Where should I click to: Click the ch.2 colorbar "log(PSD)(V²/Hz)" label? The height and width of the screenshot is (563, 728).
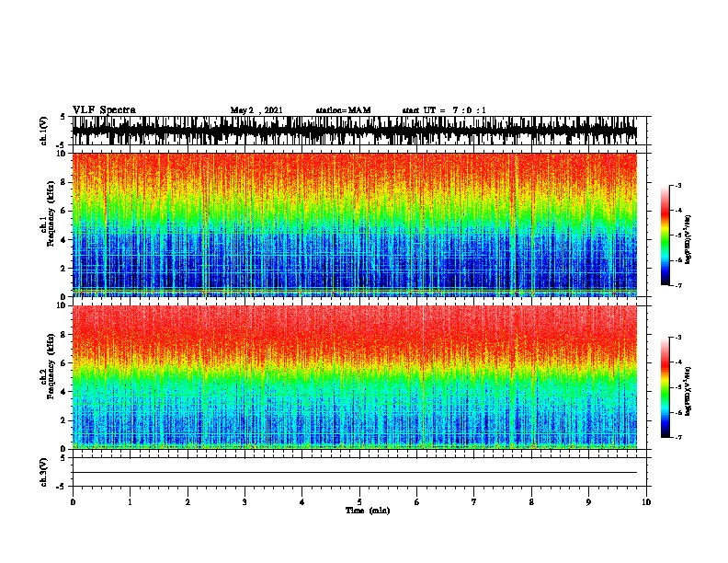(x=688, y=391)
